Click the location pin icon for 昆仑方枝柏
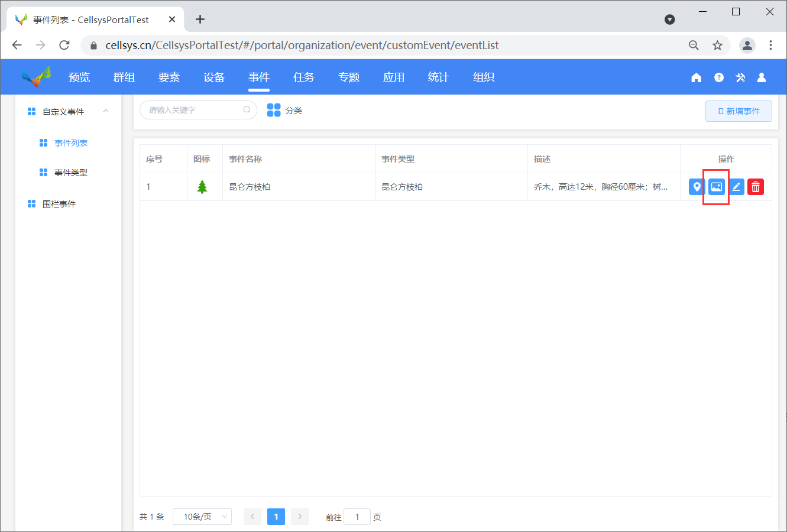The width and height of the screenshot is (787, 532). (x=697, y=187)
